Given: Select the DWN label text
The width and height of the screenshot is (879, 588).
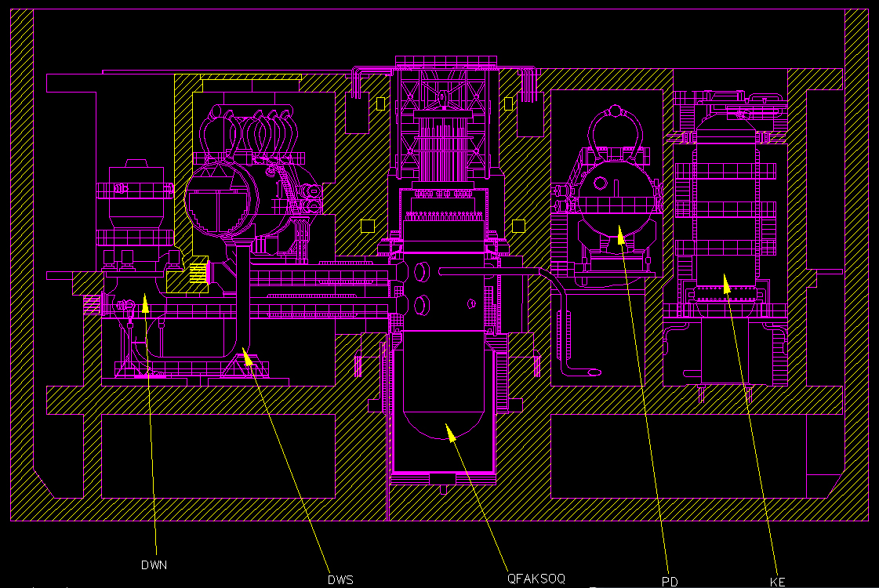Looking at the screenshot, I should 154,565.
